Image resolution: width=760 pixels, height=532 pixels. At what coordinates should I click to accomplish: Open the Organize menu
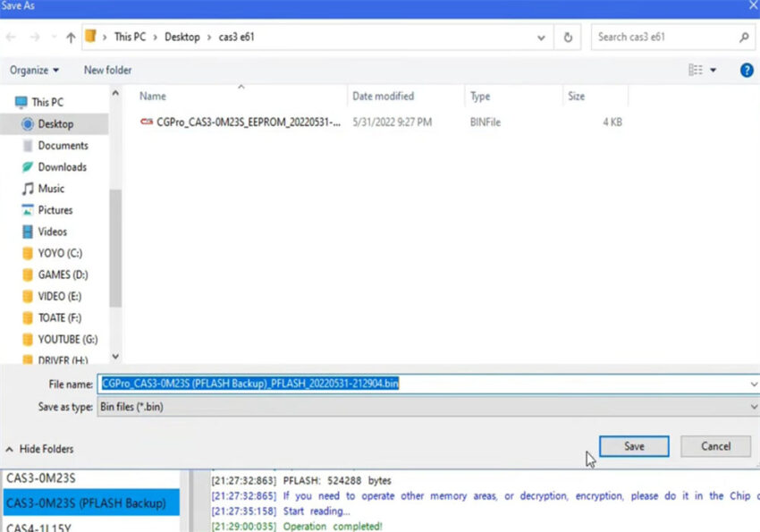click(34, 70)
